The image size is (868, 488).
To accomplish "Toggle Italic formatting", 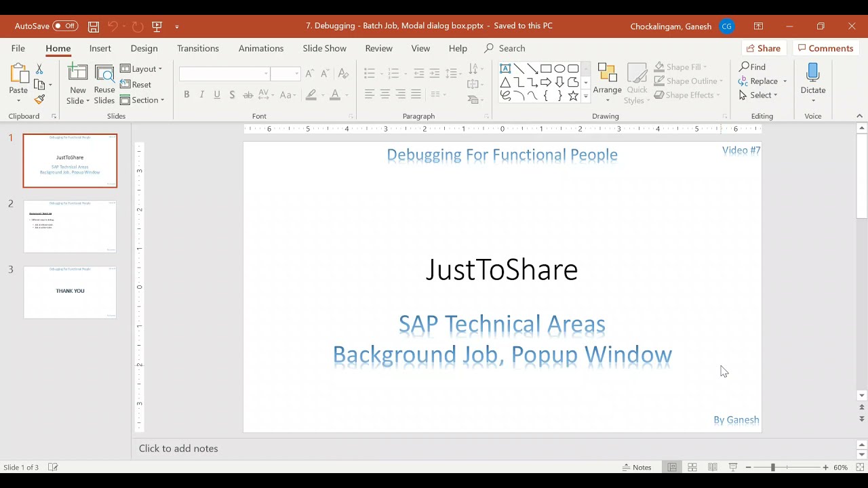I will [x=202, y=95].
